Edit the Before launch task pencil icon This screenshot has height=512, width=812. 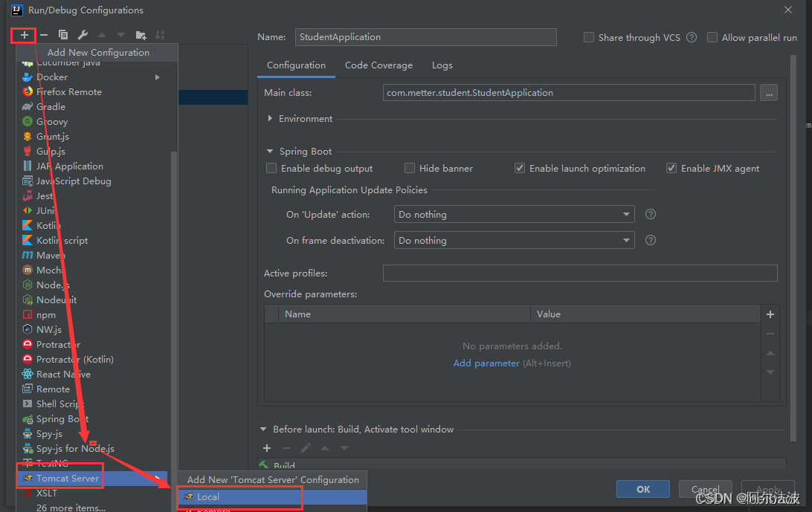point(306,448)
